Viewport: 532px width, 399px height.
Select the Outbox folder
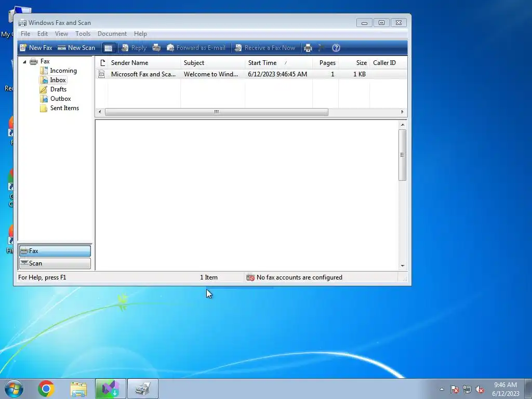click(60, 99)
